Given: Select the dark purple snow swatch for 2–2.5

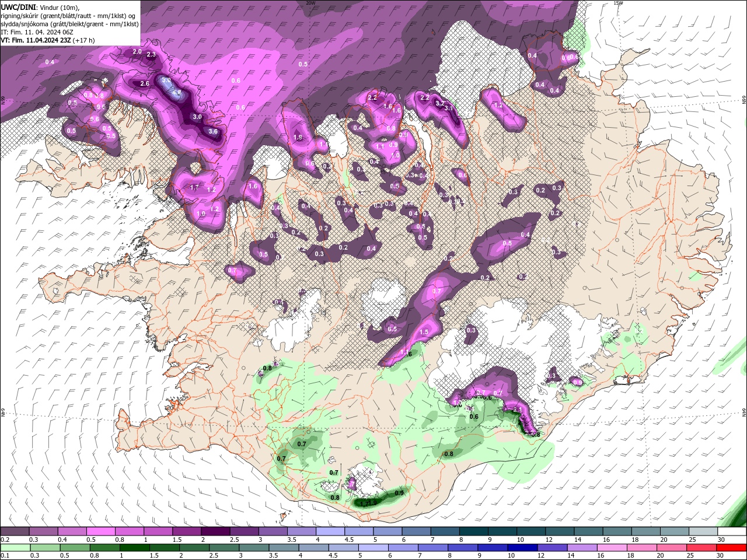Looking at the screenshot, I should coord(215,531).
